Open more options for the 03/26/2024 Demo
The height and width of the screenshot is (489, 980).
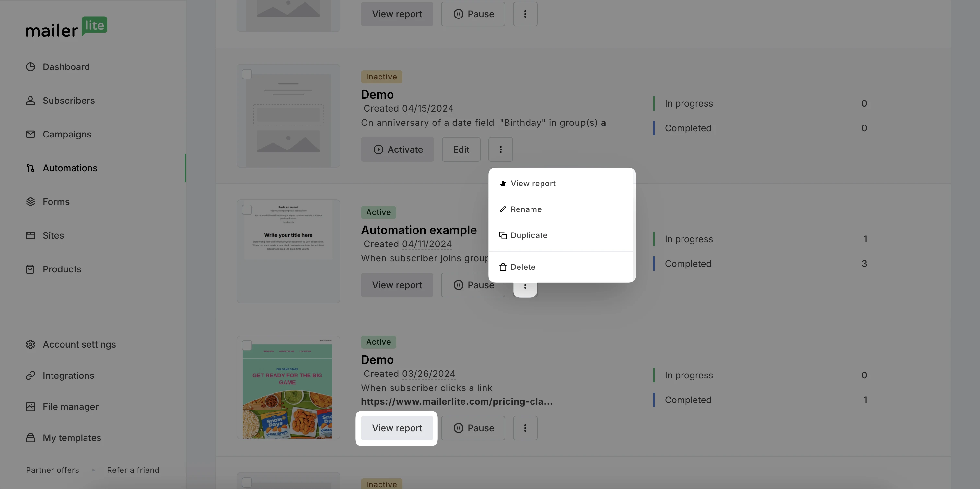coord(525,428)
